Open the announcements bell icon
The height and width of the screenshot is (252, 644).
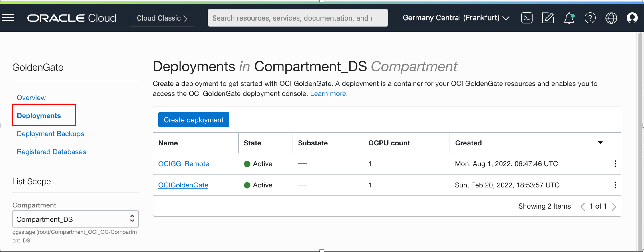[569, 18]
